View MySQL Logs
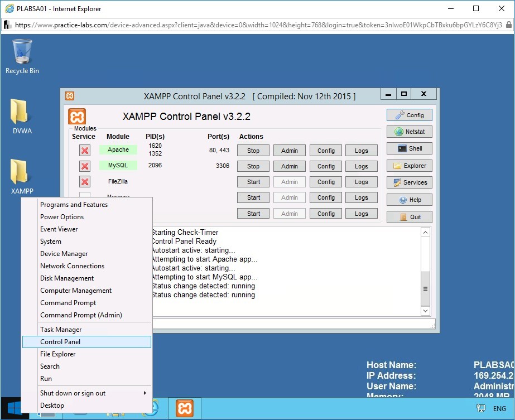515x420 pixels. [x=362, y=166]
